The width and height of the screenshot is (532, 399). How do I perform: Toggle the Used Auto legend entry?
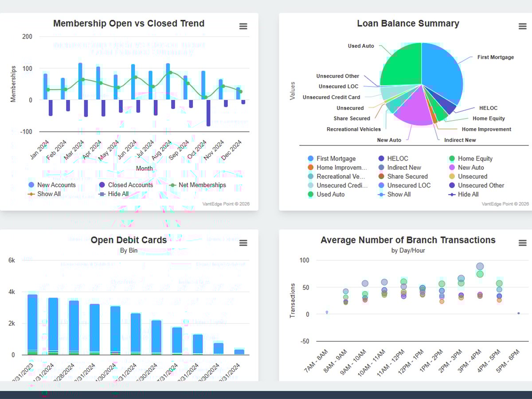(310, 194)
